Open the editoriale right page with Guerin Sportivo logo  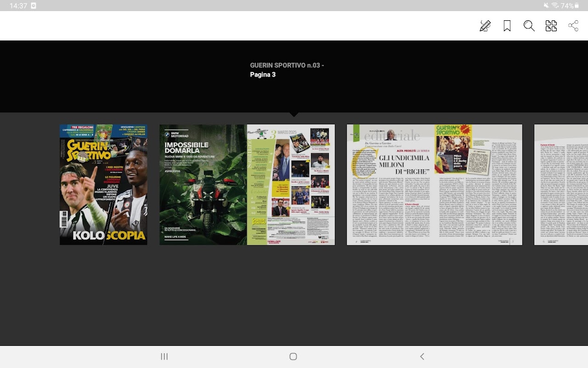[478, 184]
